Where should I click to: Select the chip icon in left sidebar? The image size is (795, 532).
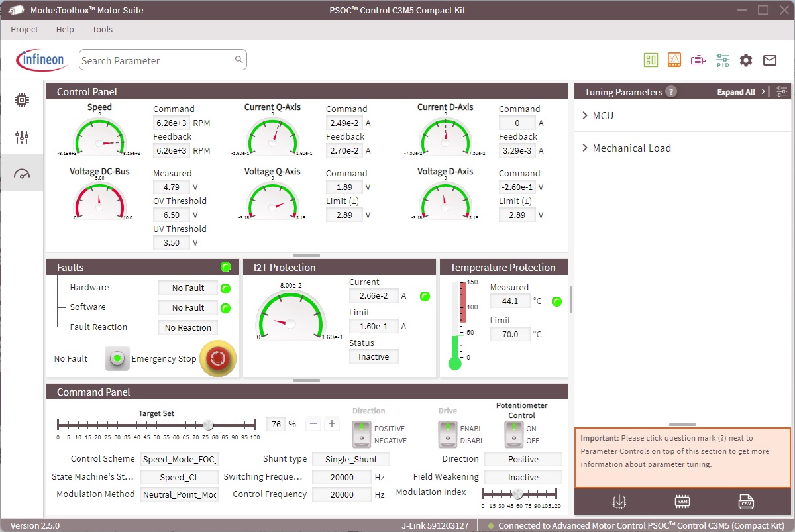22,100
